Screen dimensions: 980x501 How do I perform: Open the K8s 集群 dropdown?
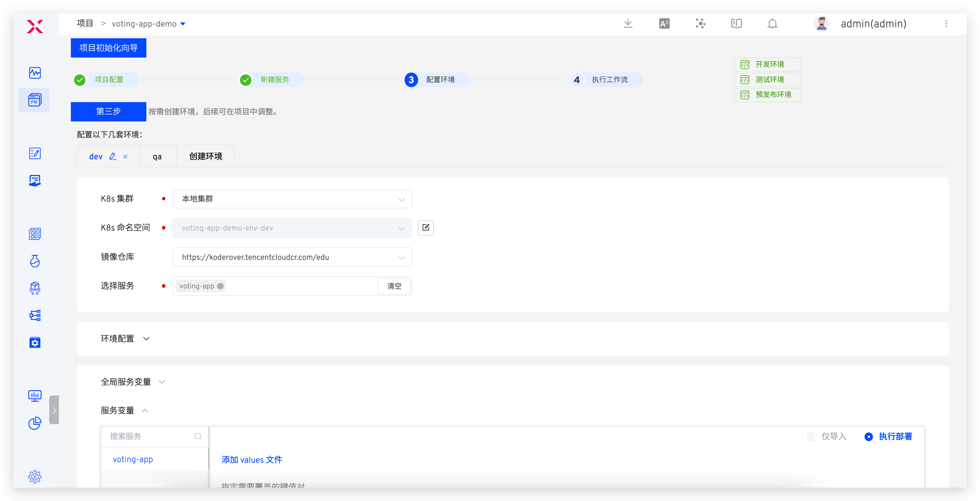pyautogui.click(x=292, y=199)
